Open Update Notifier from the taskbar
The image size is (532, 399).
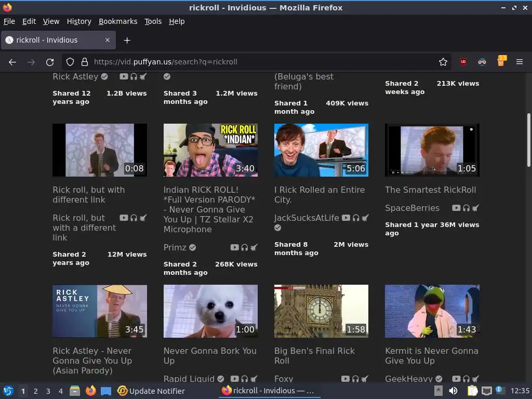pyautogui.click(x=151, y=391)
